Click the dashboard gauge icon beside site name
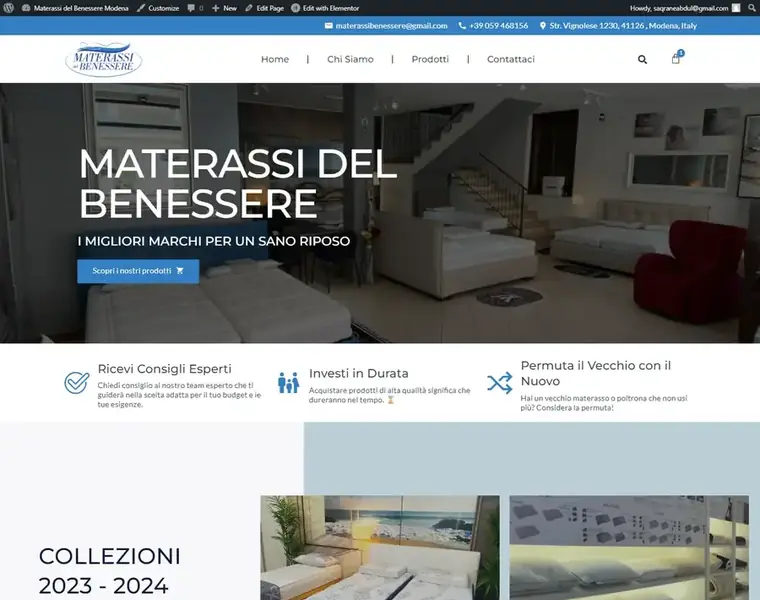Image resolution: width=760 pixels, height=600 pixels. [x=26, y=8]
